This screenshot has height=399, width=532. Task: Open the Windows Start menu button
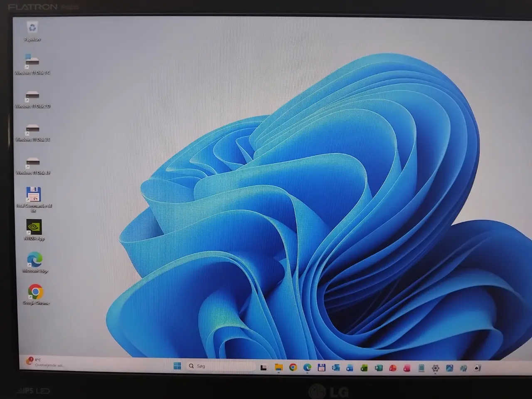click(177, 366)
